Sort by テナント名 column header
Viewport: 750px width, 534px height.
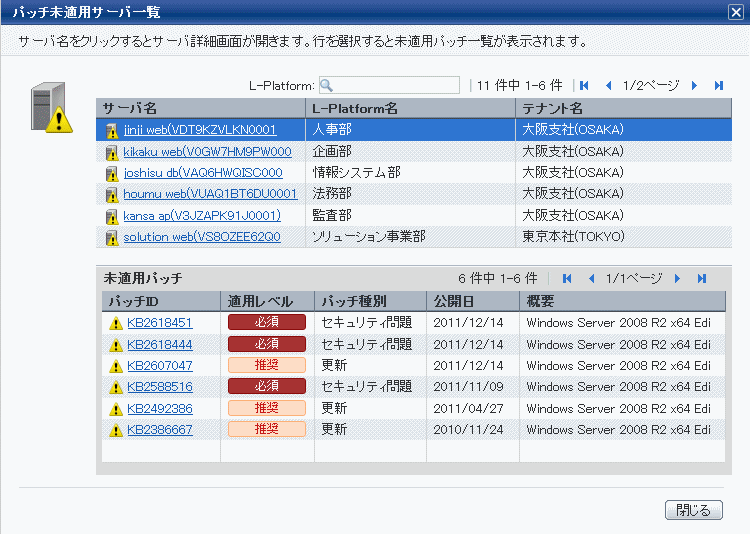coord(624,108)
